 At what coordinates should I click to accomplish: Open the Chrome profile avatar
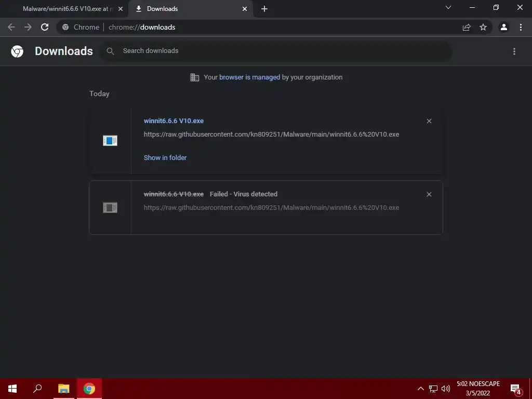click(504, 27)
